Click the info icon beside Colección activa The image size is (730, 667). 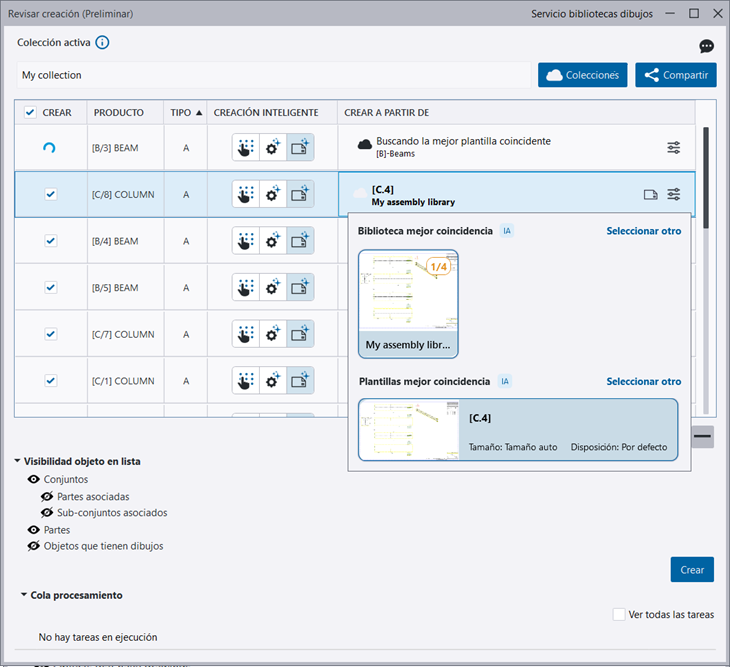102,43
